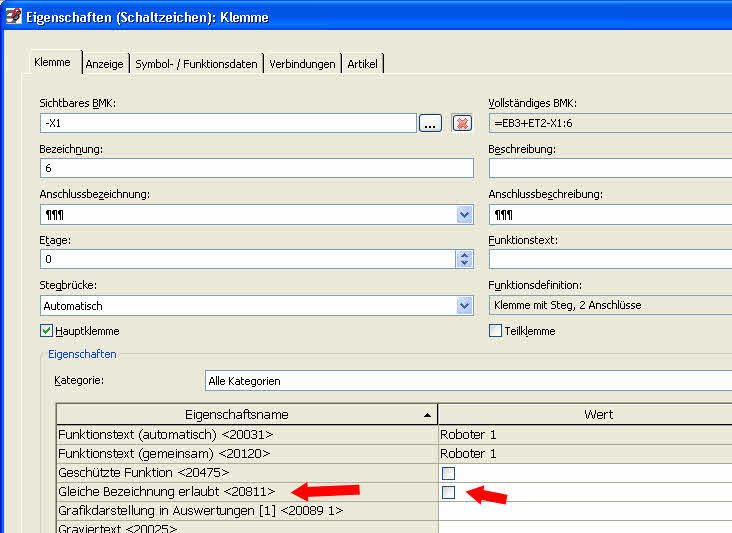The image size is (732, 533).
Task: Click the Sichtbares BMK text field
Action: [227, 123]
